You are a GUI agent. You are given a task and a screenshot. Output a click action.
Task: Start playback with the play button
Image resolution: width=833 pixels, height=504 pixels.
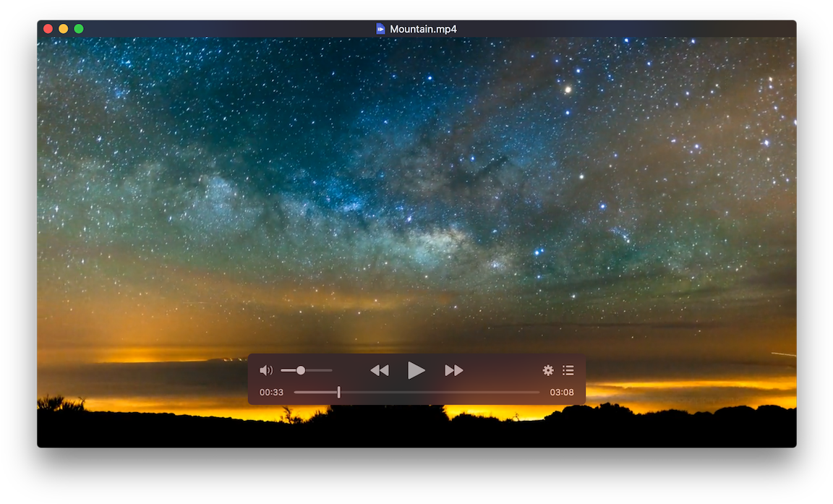(x=416, y=370)
